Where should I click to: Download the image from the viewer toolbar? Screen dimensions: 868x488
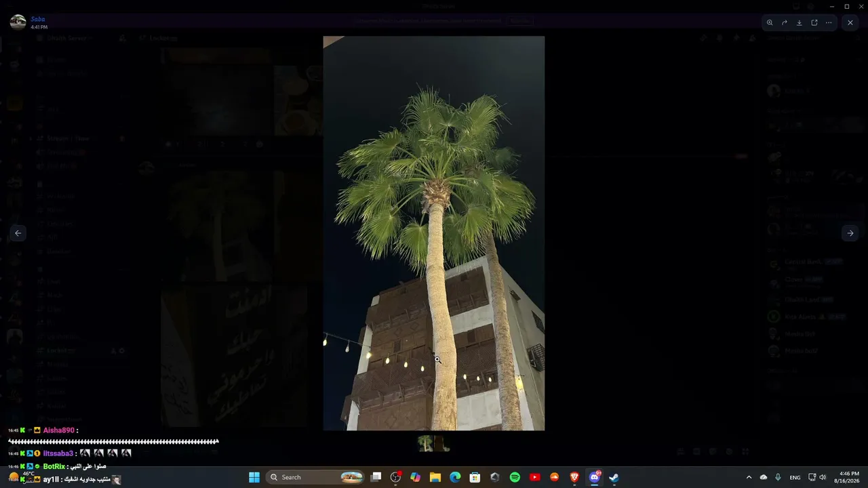pyautogui.click(x=800, y=22)
